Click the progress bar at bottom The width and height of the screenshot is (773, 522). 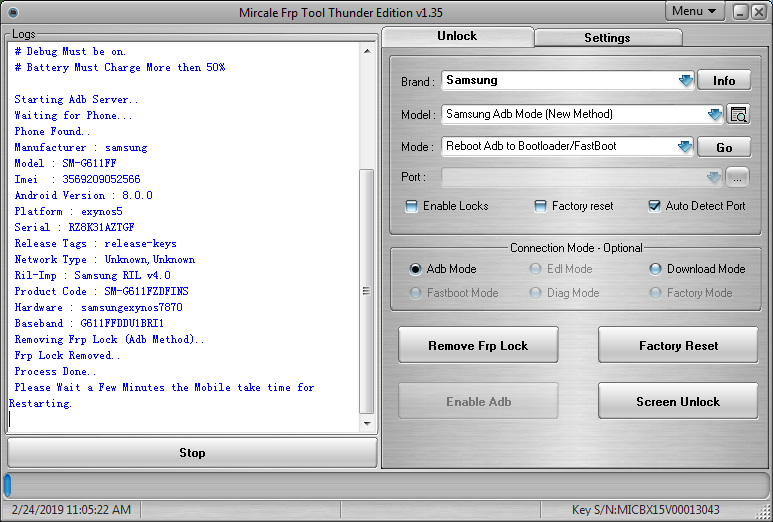coord(386,485)
